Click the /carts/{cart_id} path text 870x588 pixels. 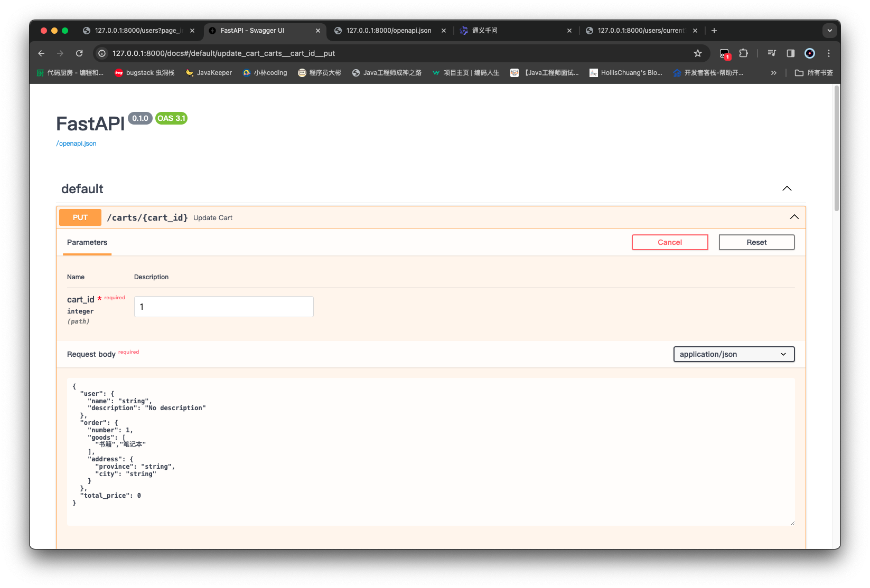147,217
